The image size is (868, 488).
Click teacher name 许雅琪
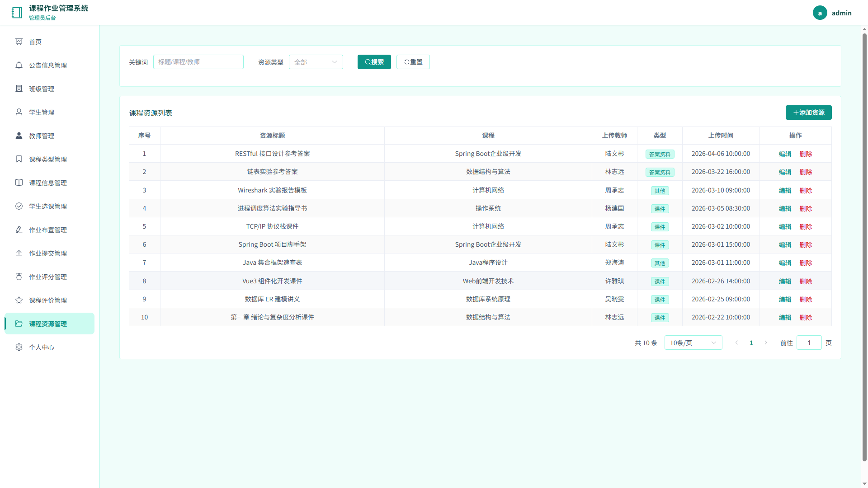pyautogui.click(x=614, y=281)
